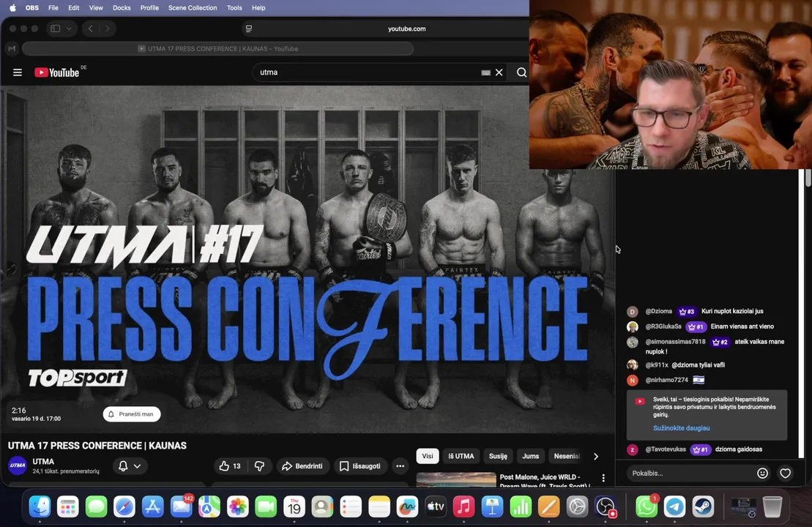Open @Dzioma chat user profile

pos(658,311)
